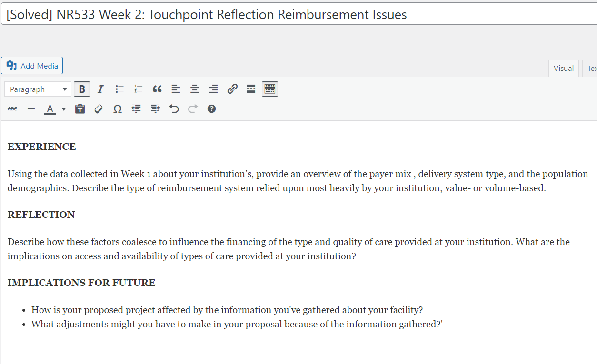
Task: Click bullet 'How is your proposed project affected'
Action: pyautogui.click(x=227, y=310)
